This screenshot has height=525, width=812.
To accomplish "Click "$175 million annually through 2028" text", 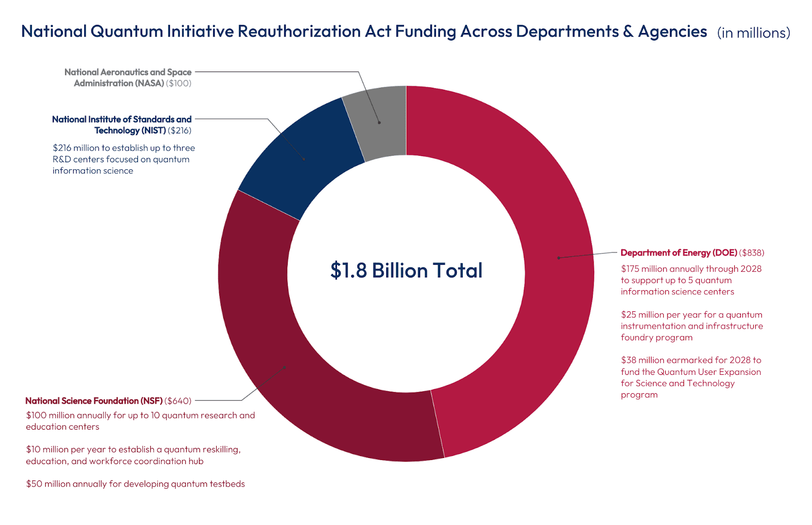I will [x=691, y=269].
